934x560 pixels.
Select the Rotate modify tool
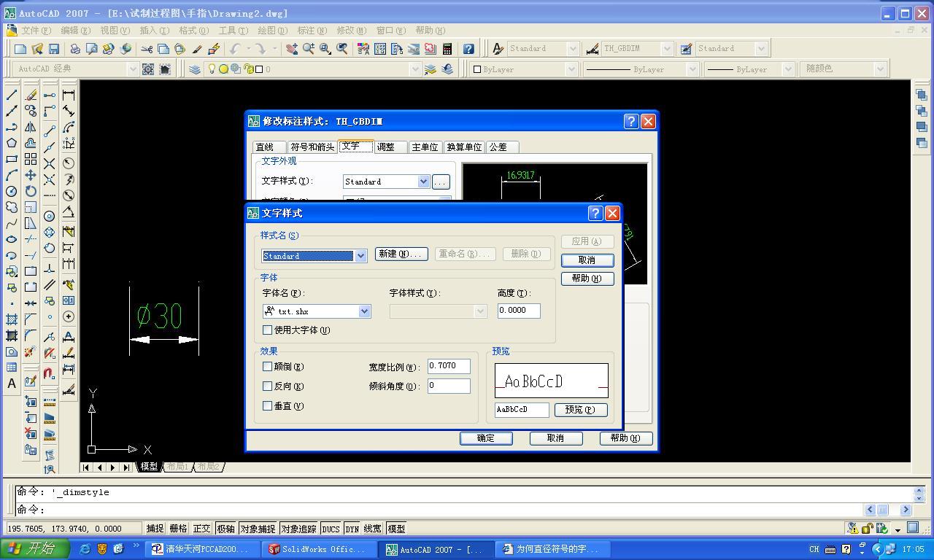[31, 191]
